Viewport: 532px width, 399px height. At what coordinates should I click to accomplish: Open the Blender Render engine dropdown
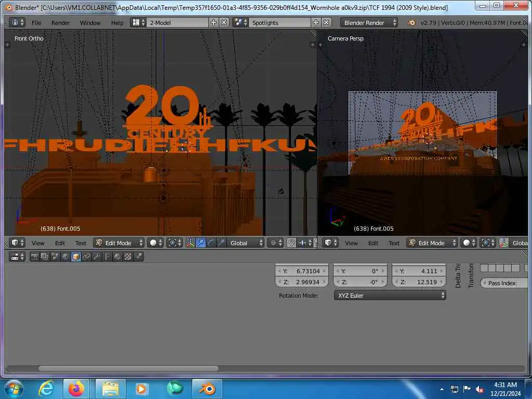pos(369,23)
